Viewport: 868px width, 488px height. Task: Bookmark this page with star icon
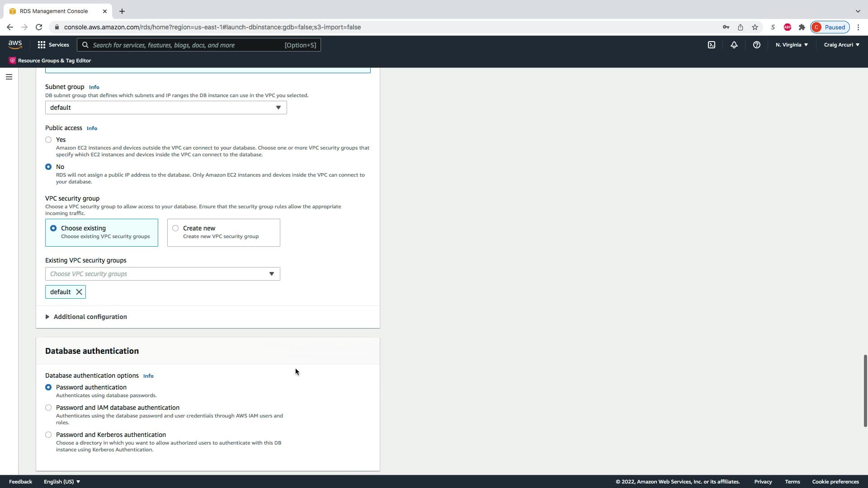755,27
